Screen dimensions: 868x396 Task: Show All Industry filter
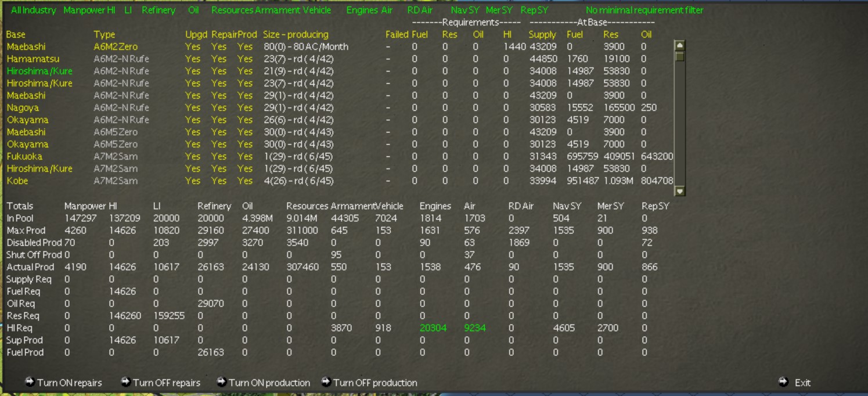click(34, 10)
